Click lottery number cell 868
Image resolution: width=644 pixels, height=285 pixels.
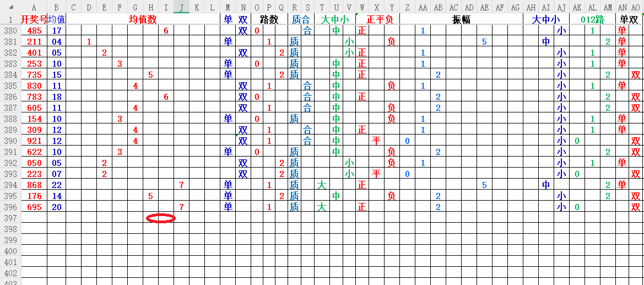click(x=34, y=185)
